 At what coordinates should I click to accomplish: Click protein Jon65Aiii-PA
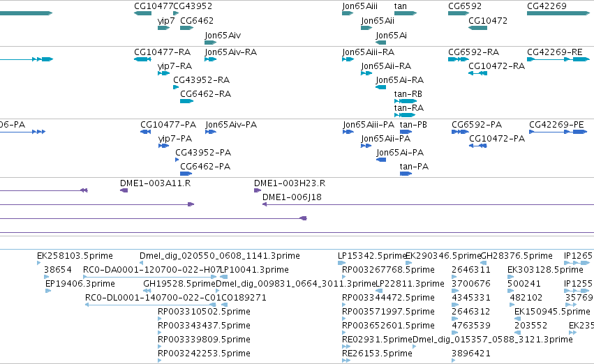coord(348,132)
